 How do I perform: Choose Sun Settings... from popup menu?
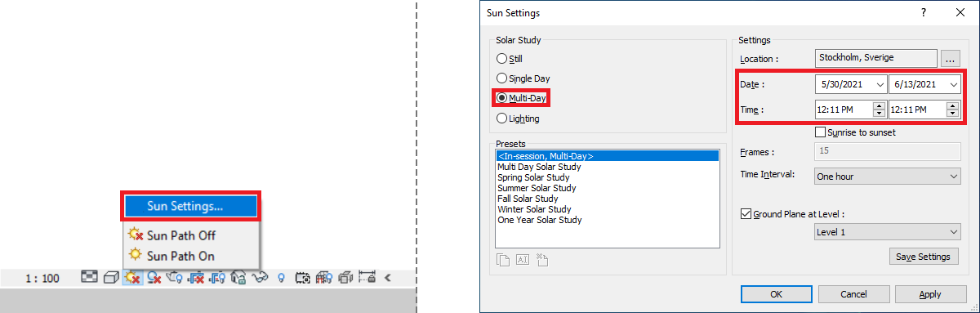[190, 206]
